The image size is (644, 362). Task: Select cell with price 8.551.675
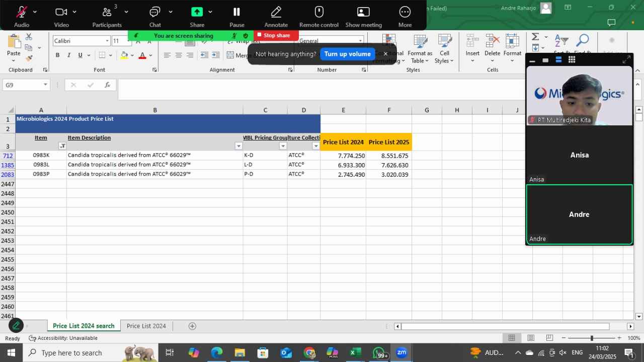(388, 156)
